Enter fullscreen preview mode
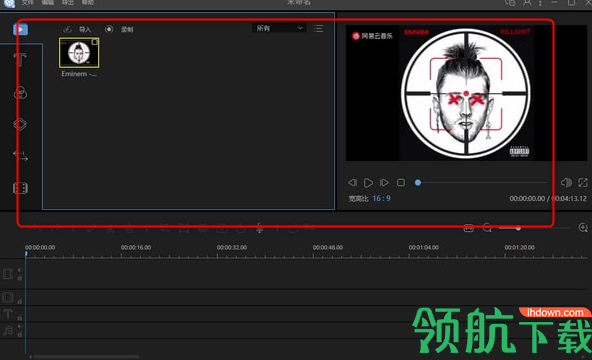Screen dimensions: 592x360 click(583, 183)
